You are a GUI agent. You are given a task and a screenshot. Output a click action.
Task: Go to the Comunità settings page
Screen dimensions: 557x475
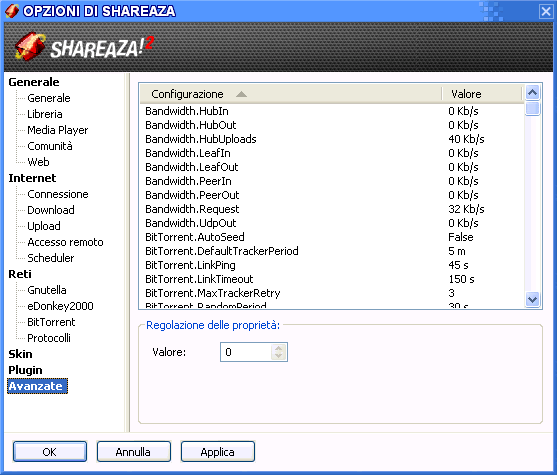pyautogui.click(x=50, y=146)
